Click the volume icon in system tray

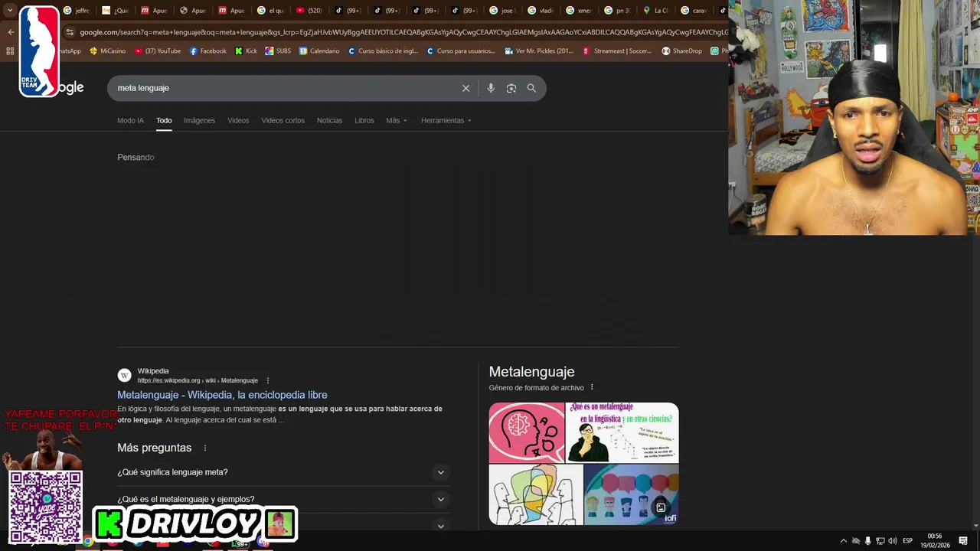pos(892,541)
